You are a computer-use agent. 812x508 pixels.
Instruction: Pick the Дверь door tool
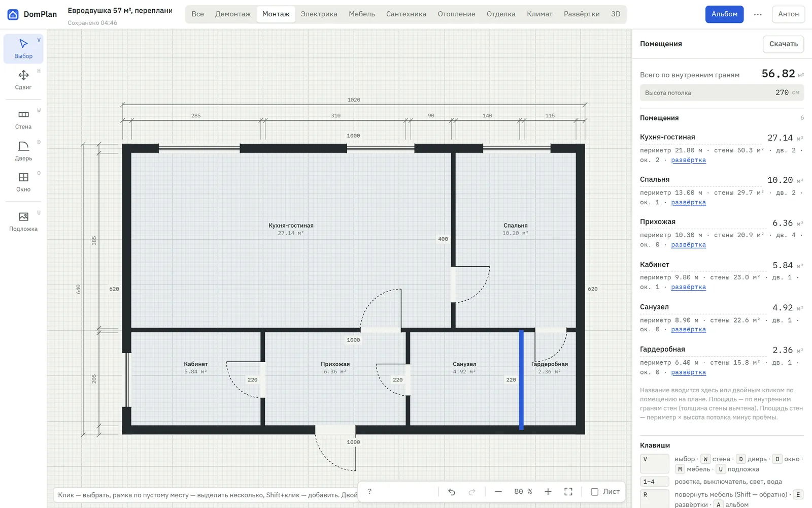[23, 151]
